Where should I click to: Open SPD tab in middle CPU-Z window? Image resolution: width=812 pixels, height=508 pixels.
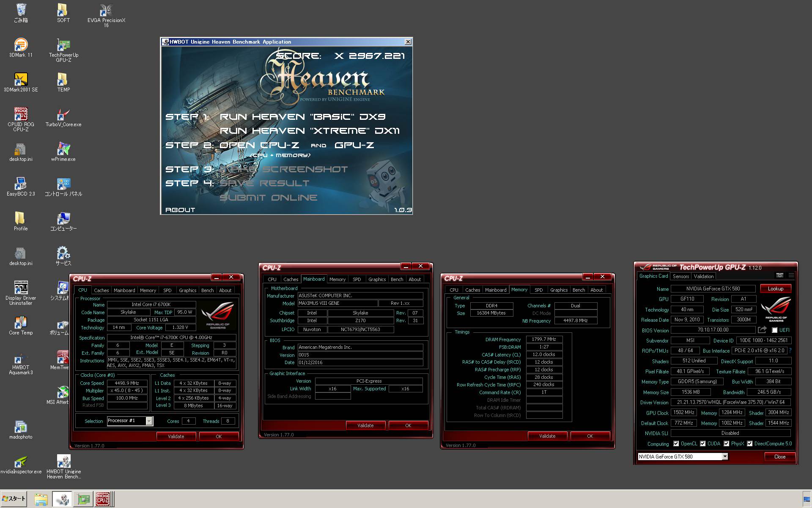tap(357, 279)
